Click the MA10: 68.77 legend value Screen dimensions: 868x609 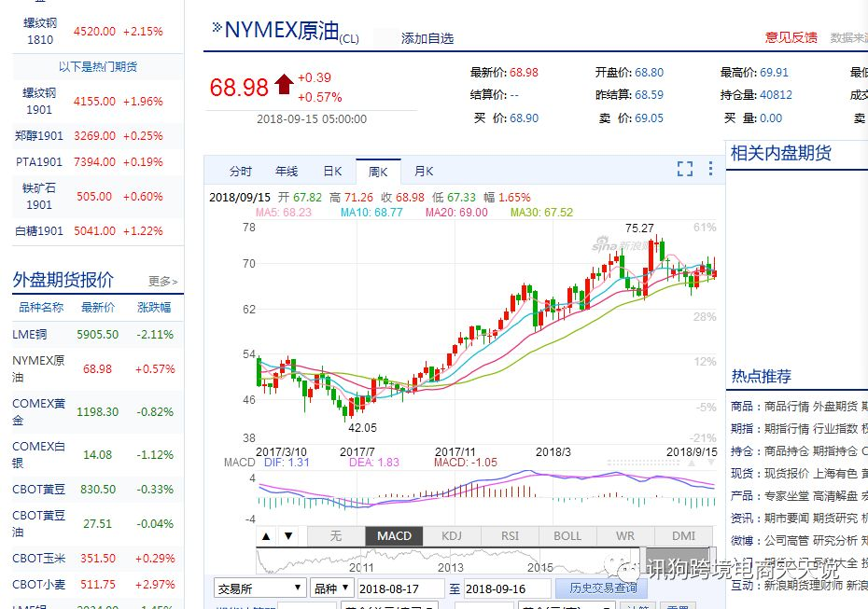pyautogui.click(x=371, y=213)
